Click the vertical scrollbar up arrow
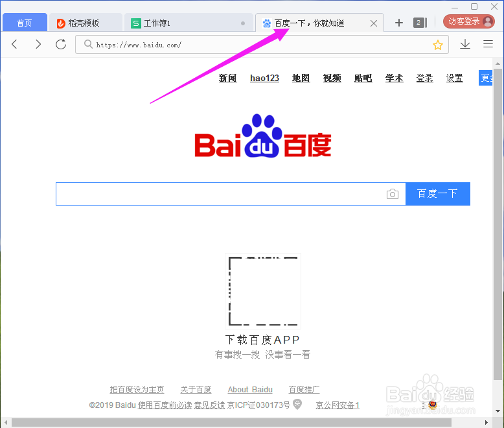Image resolution: width=504 pixels, height=428 pixels. (x=498, y=64)
